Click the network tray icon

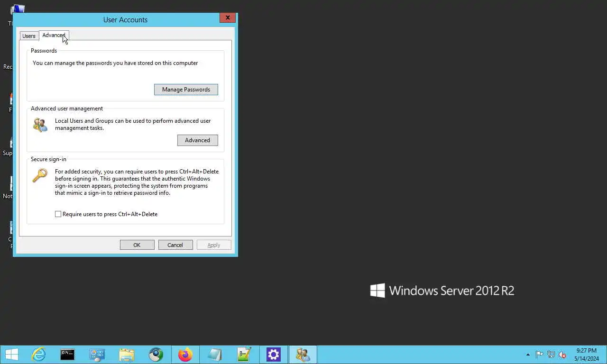[551, 355]
